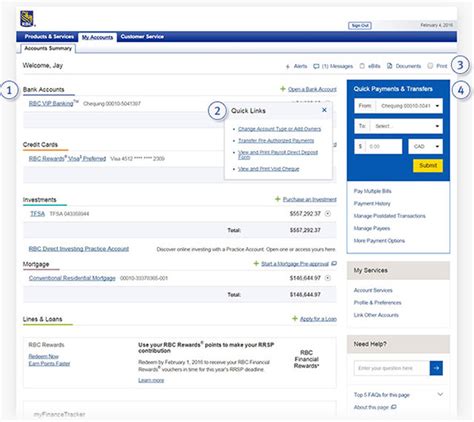This screenshot has height=422, width=474.
Task: Click plus icon beside Start a Mortgage Pre-approval
Action: [x=256, y=264]
